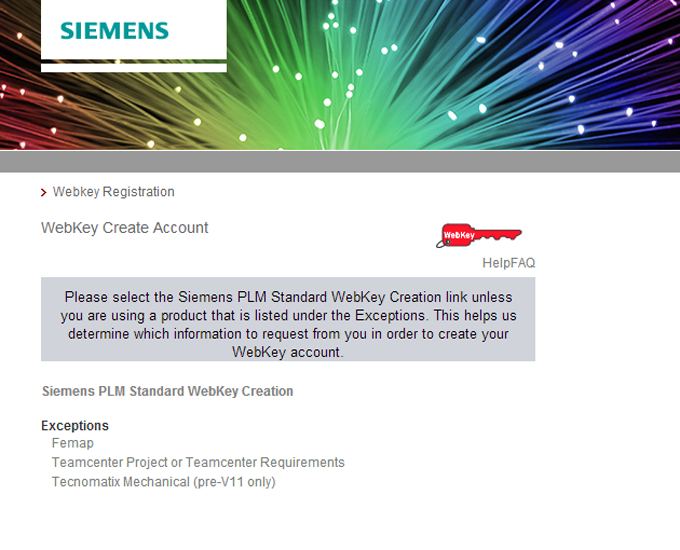This screenshot has height=550, width=680.
Task: Open the FAQ link
Action: 524,263
